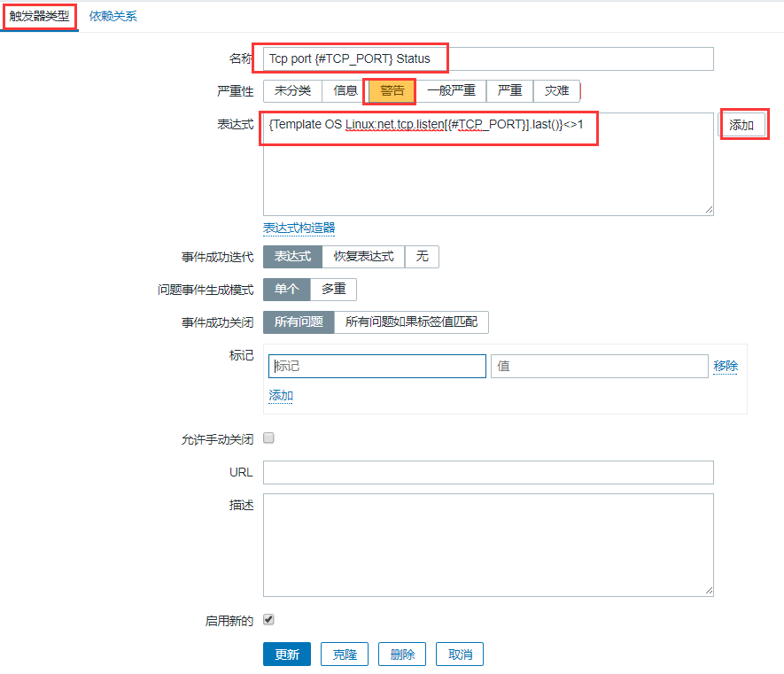Click the 删除 button

402,655
